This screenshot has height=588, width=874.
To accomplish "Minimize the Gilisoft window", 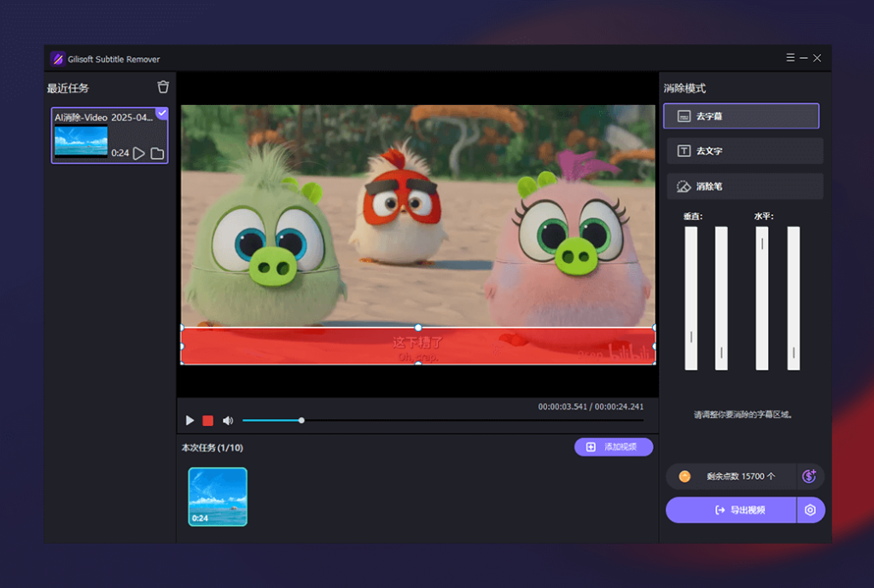I will [803, 58].
